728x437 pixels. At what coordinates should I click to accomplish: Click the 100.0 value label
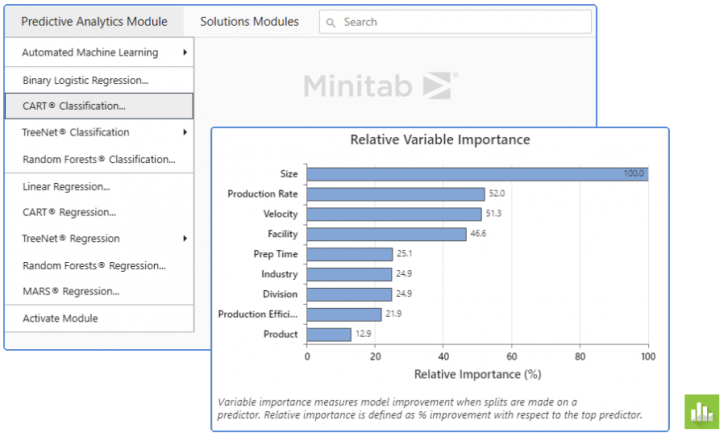(x=633, y=174)
